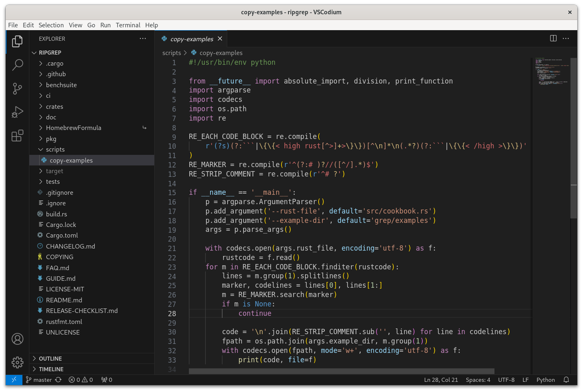This screenshot has height=392, width=583.
Task: Select copy-examples file in explorer tree
Action: (x=92, y=161)
